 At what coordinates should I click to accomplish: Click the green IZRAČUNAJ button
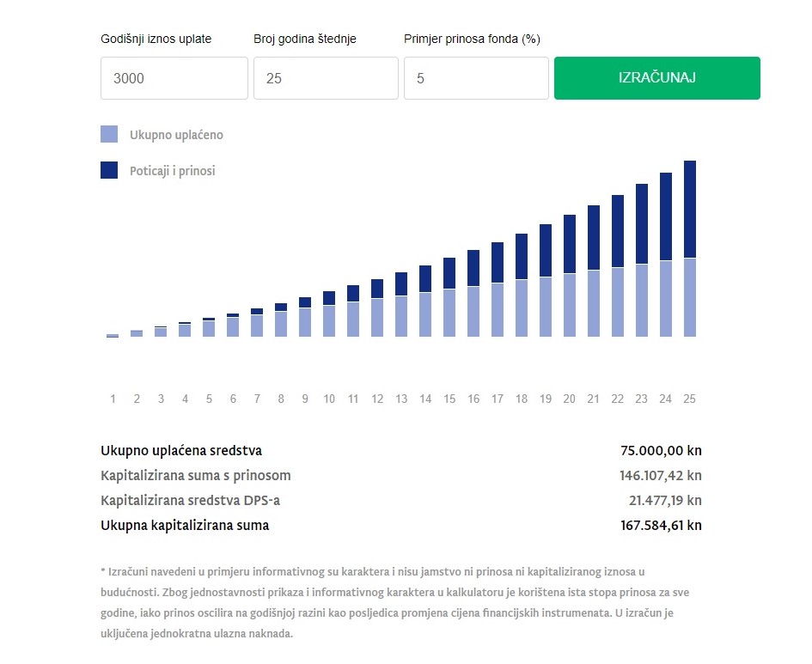click(656, 78)
